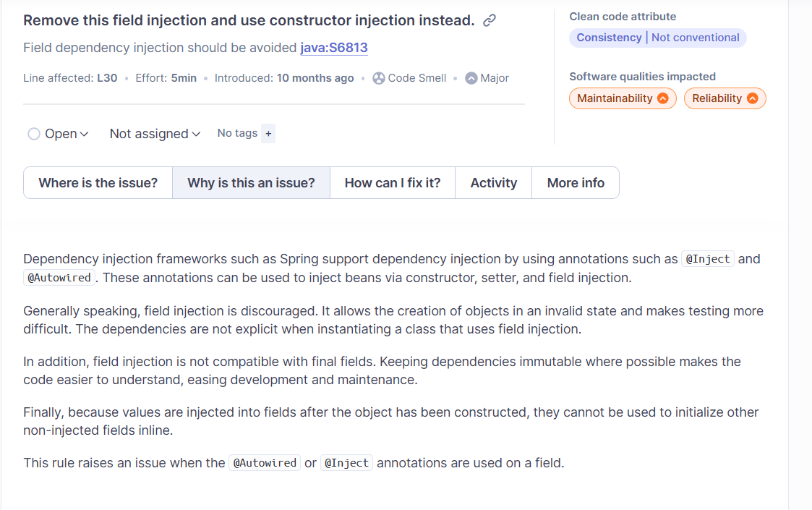Screen dimensions: 812x510
Task: Expand the Open status dropdown
Action: (x=58, y=135)
